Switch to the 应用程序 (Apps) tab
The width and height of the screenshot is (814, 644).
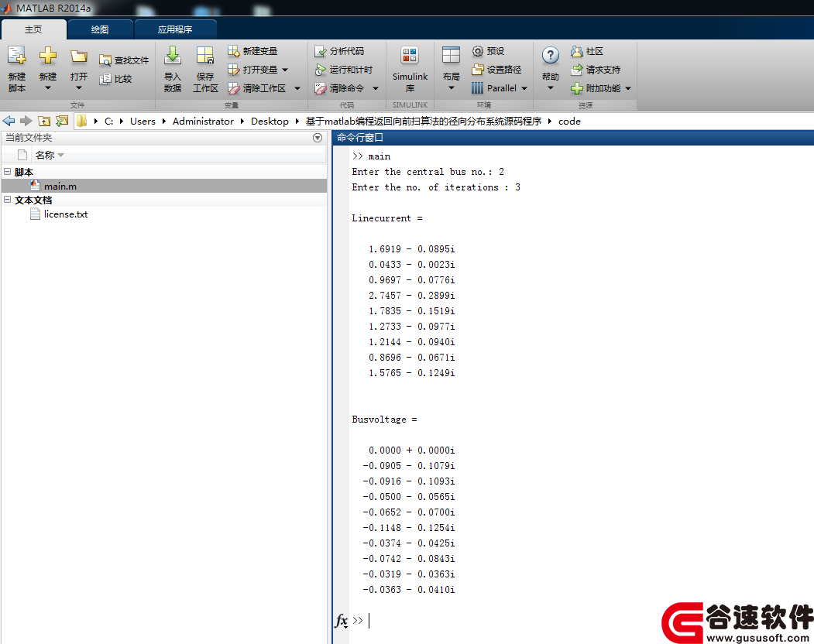tap(175, 29)
